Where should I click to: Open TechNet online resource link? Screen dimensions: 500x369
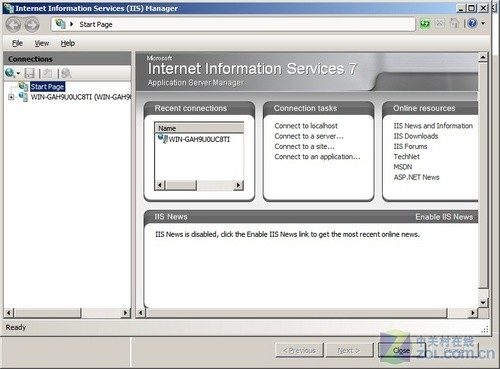(x=407, y=157)
